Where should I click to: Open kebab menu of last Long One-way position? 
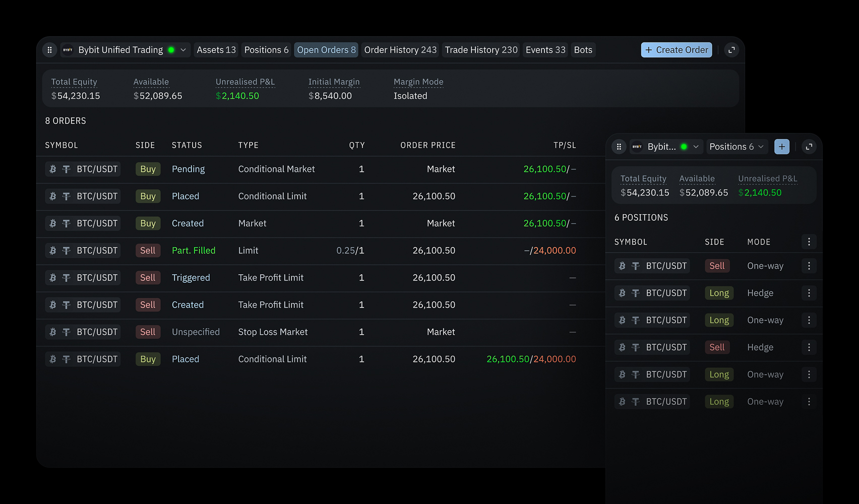[809, 402]
